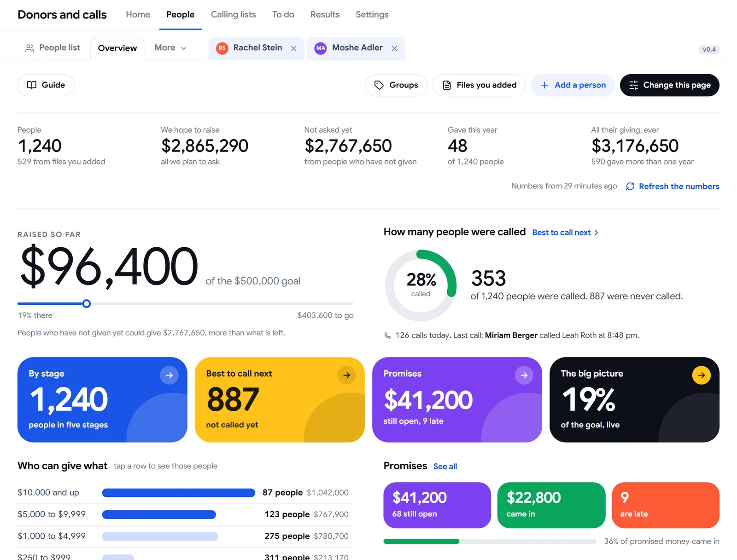
Task: Open The big picture card arrow
Action: click(x=701, y=375)
